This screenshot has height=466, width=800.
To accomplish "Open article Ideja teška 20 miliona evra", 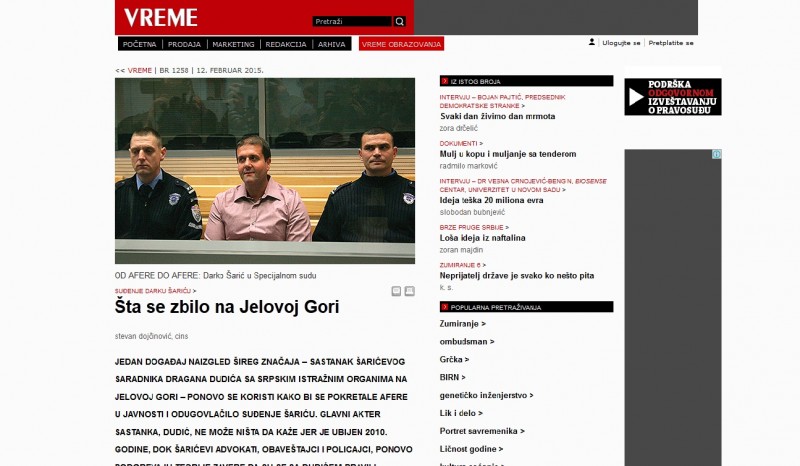I will 491,201.
